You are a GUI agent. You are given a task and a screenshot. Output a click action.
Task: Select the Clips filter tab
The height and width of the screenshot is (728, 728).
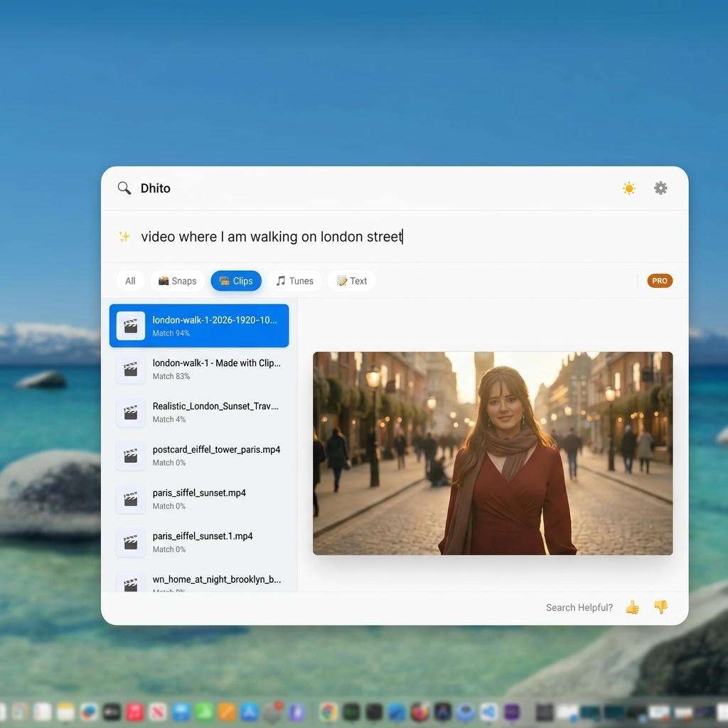click(236, 281)
